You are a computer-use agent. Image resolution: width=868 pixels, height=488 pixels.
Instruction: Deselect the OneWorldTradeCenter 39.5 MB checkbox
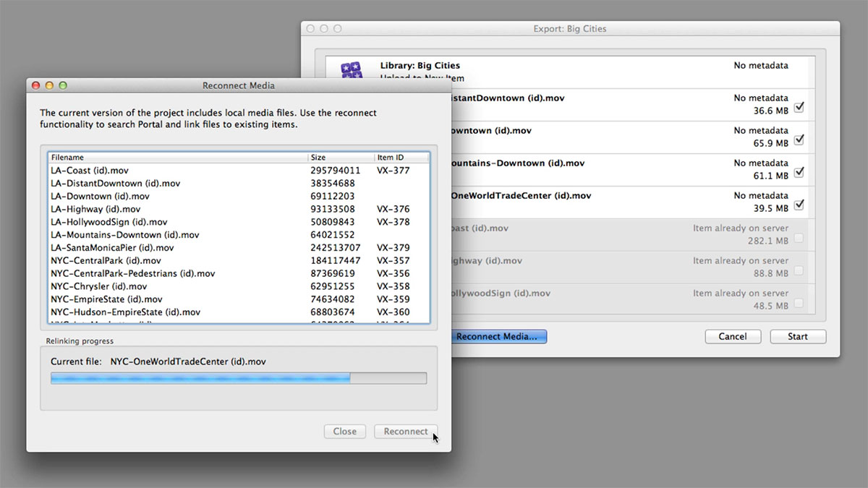coord(799,205)
